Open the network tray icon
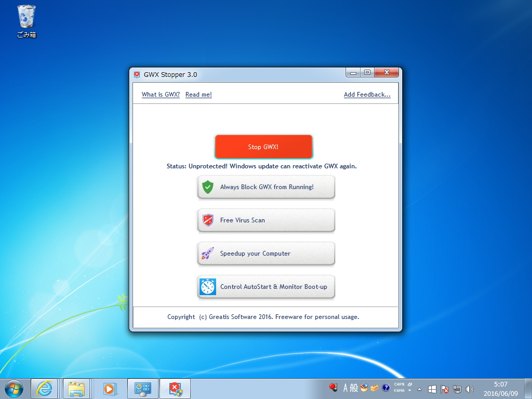Viewport: 532px width, 399px height. (457, 389)
